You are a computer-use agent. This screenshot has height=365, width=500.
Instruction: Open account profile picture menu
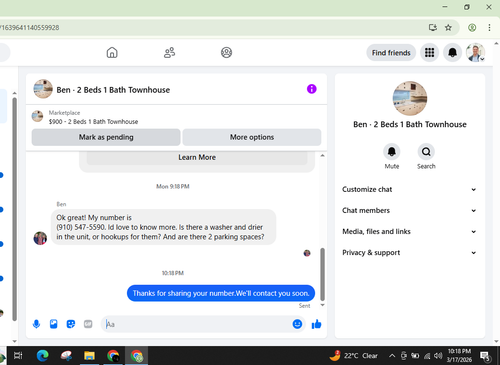click(x=475, y=53)
